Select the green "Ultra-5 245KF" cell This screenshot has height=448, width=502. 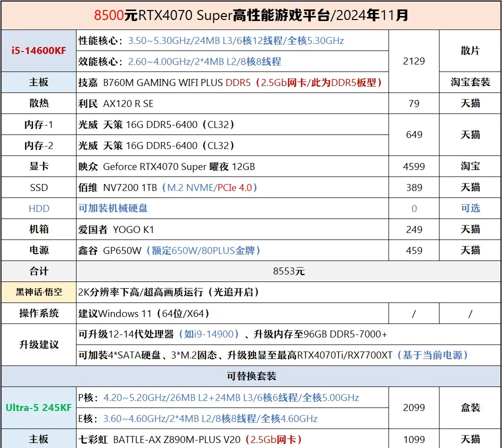click(38, 407)
